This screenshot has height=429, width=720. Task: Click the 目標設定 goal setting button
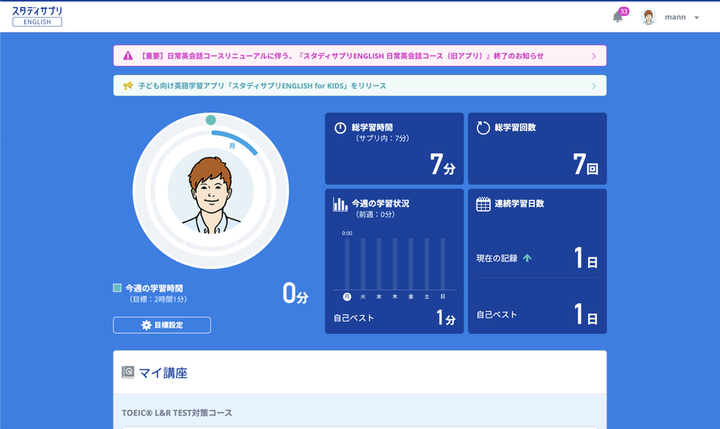(x=162, y=325)
